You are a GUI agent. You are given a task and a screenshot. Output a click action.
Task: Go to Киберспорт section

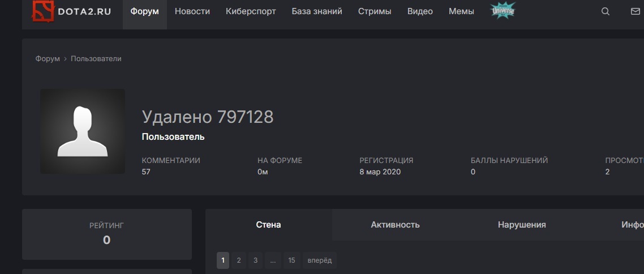(251, 11)
